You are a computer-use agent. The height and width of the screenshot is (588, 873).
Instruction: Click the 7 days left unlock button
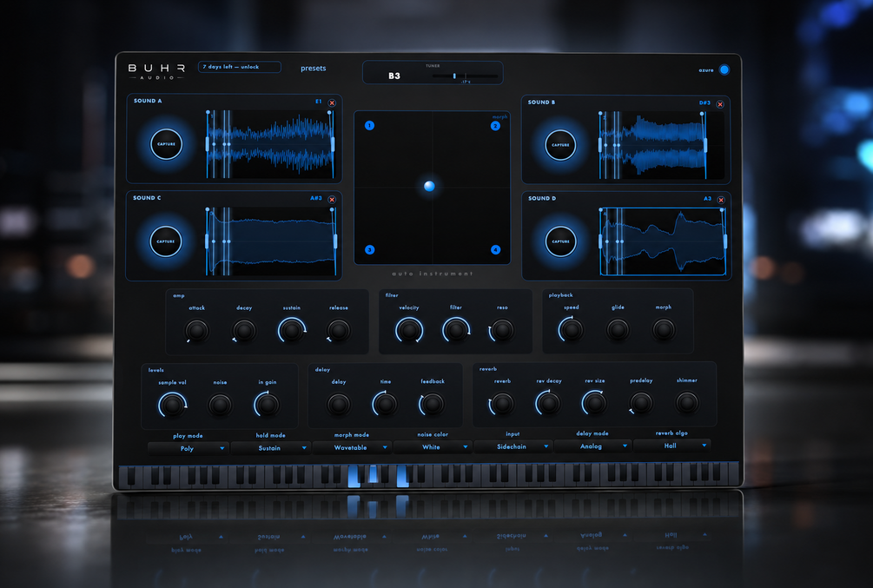[x=240, y=67]
